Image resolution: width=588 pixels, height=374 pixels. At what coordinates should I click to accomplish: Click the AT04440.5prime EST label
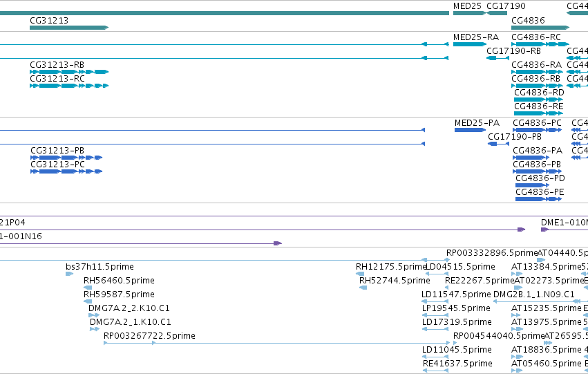click(x=562, y=253)
